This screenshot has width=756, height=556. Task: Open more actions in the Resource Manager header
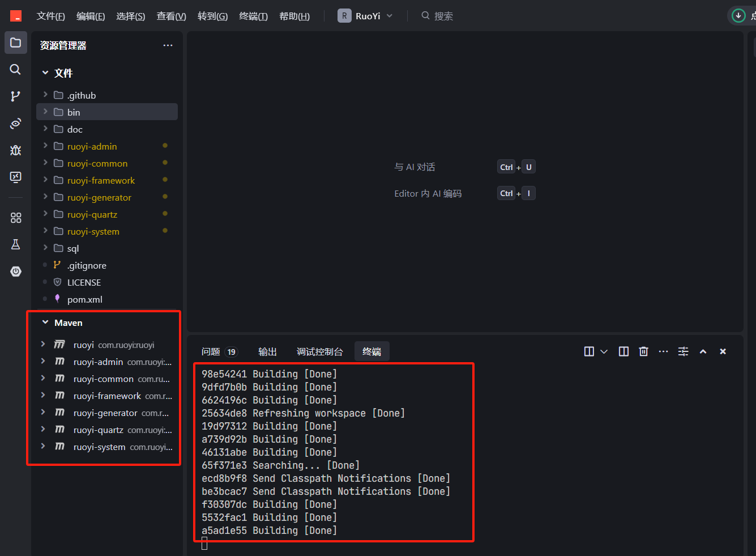168,45
